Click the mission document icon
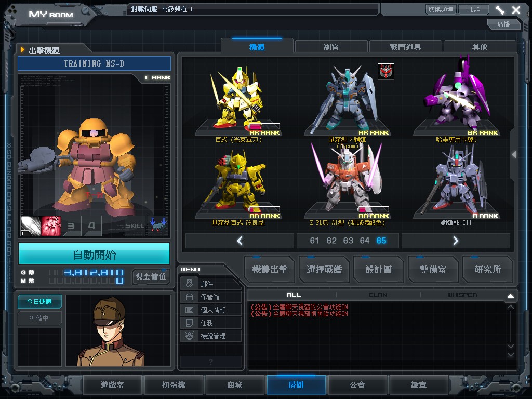The height and width of the screenshot is (399, 532). 189,323
